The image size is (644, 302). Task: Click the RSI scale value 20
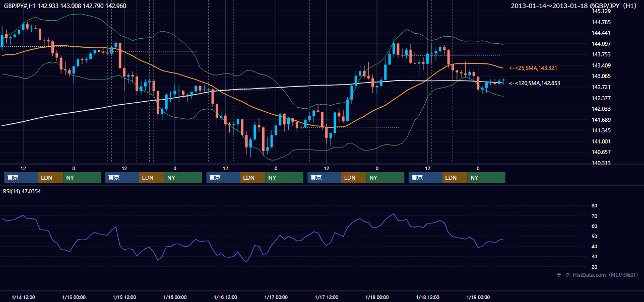(594, 267)
